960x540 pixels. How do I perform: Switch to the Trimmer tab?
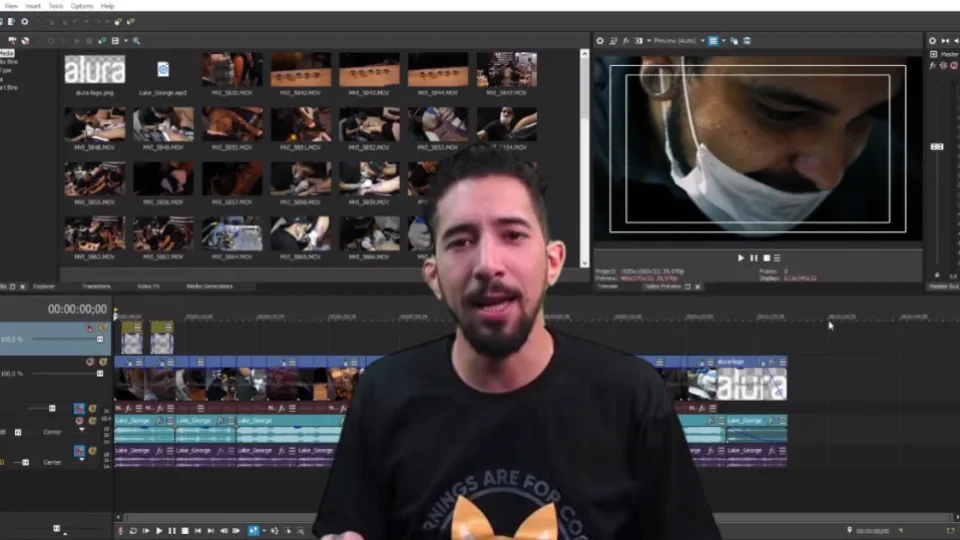(607, 287)
